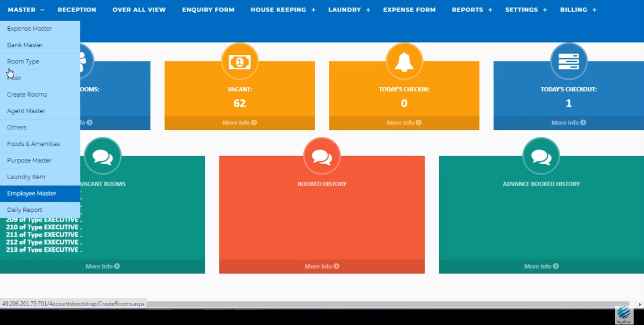Image resolution: width=644 pixels, height=325 pixels.
Task: Click the chat icon above Vacant Rooms
Action: 103,157
